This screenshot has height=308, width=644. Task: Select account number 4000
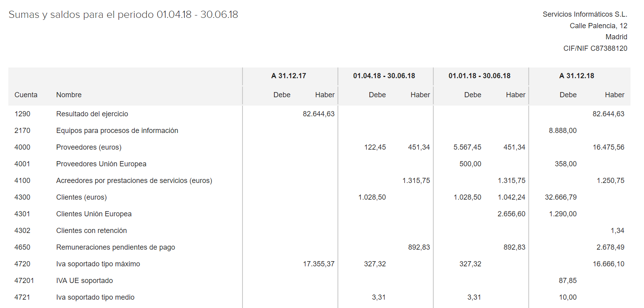[x=22, y=147]
